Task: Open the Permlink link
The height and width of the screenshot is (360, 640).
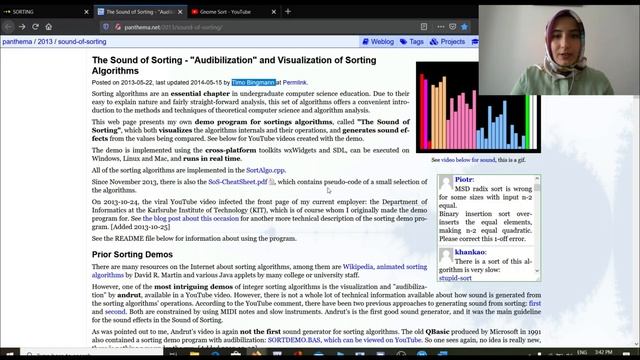Action: [x=294, y=82]
